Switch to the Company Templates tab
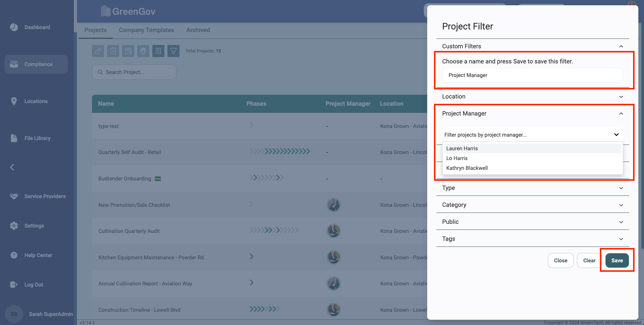The height and width of the screenshot is (325, 644). click(146, 30)
